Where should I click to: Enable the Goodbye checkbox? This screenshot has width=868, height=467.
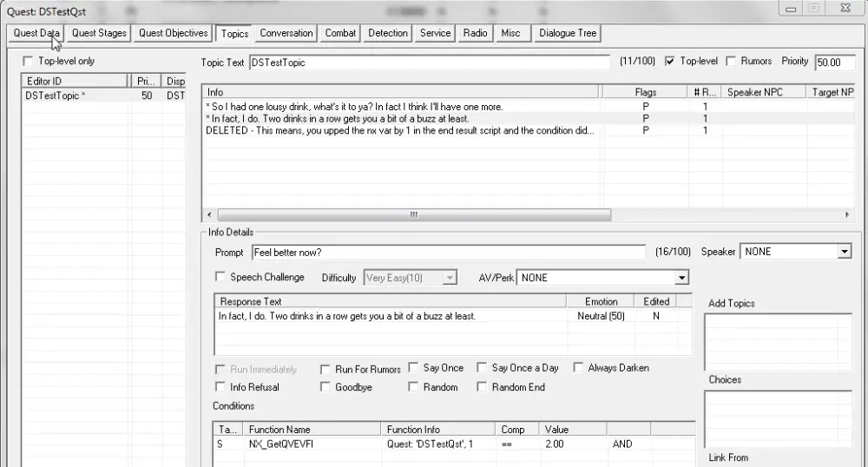(325, 386)
